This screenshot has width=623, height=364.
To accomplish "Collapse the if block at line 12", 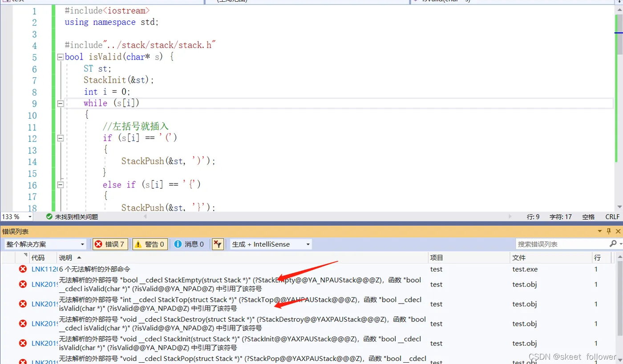I will tap(60, 138).
